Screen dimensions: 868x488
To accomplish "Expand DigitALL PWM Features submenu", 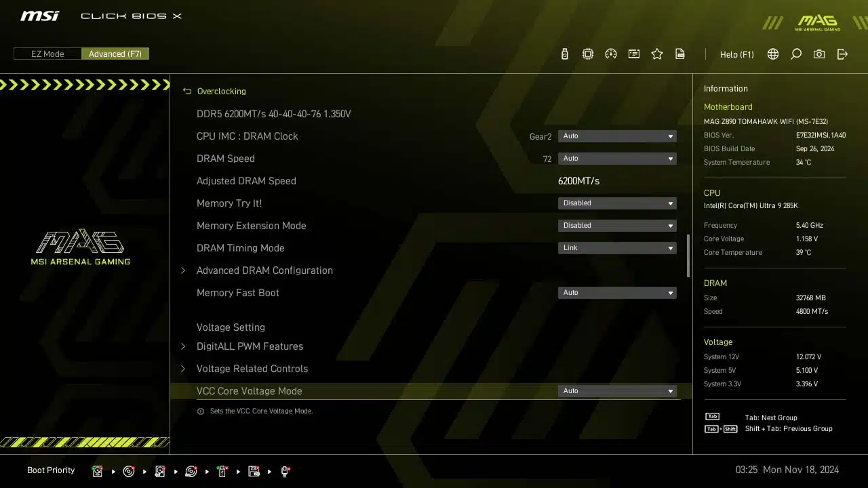I will 250,346.
